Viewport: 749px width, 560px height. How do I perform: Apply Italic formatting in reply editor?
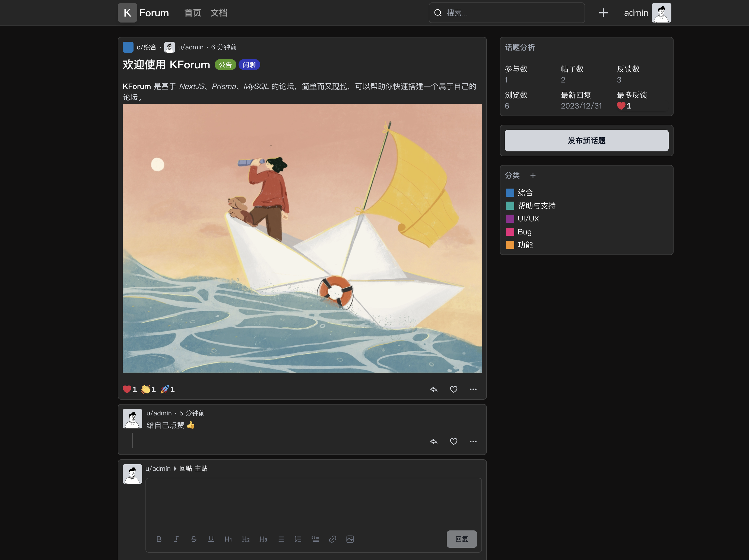(176, 539)
